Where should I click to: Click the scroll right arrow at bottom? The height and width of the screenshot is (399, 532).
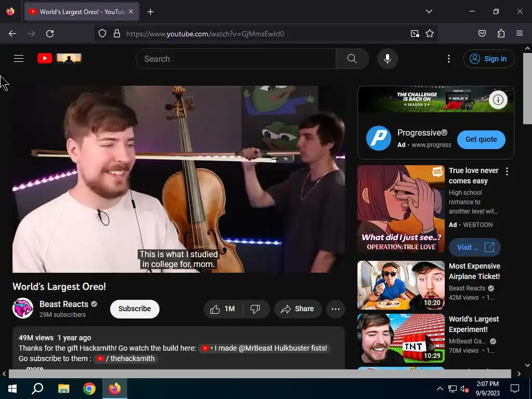click(519, 374)
